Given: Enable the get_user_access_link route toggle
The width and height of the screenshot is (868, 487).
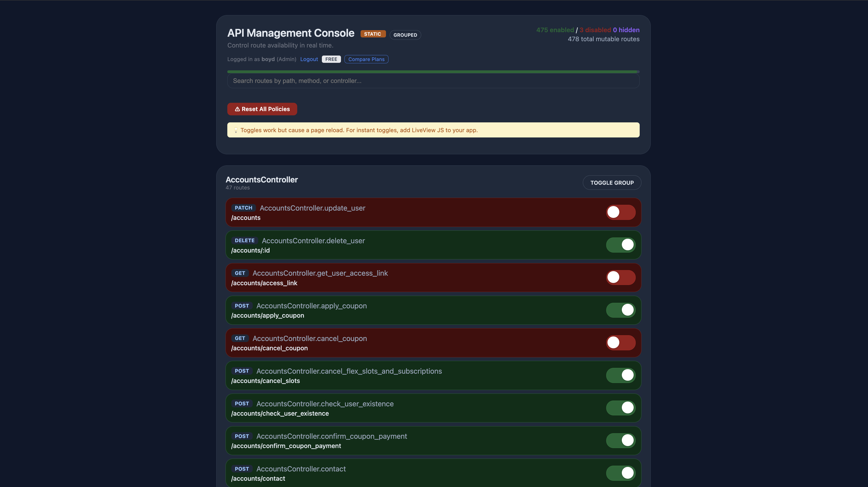Looking at the screenshot, I should pos(621,277).
